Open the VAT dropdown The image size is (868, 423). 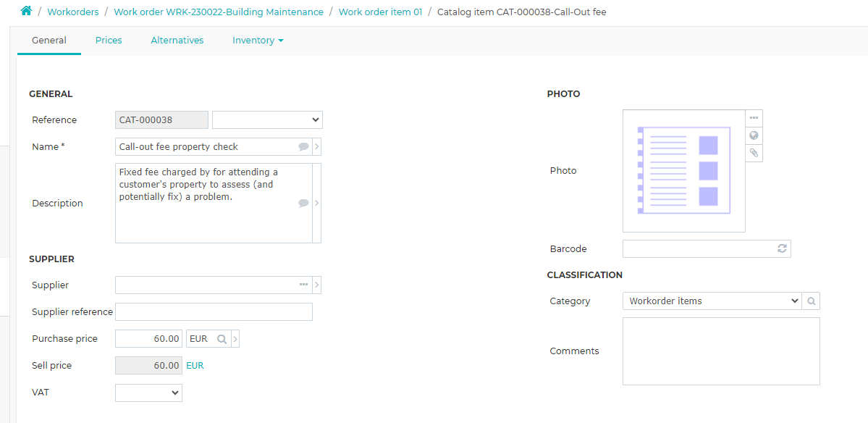(148, 393)
